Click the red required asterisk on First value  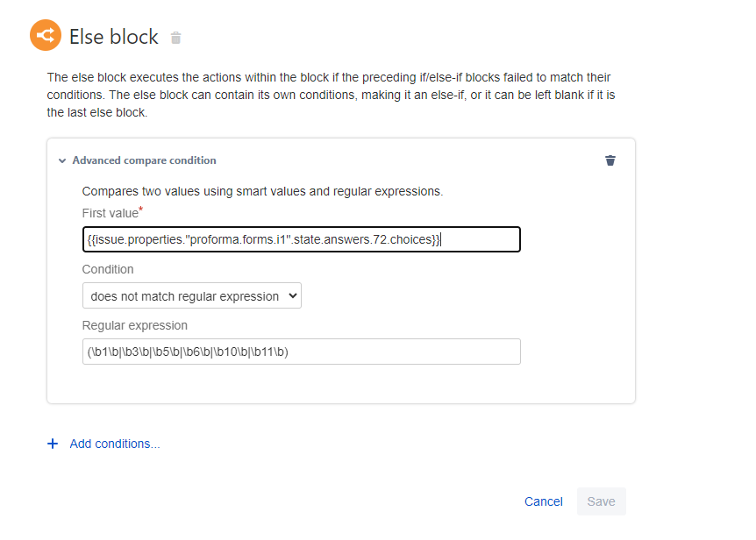tap(140, 210)
